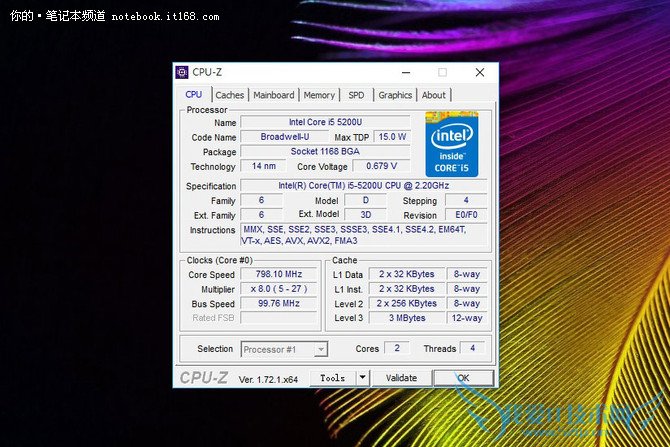
Task: Click the Specification field i5-5200U CPU @ 2.20GHz
Action: 364,185
